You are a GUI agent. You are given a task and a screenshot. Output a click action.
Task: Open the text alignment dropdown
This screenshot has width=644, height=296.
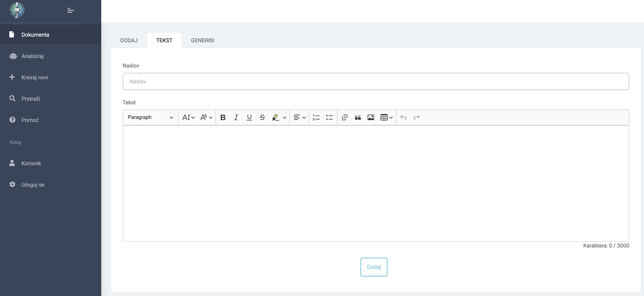299,117
